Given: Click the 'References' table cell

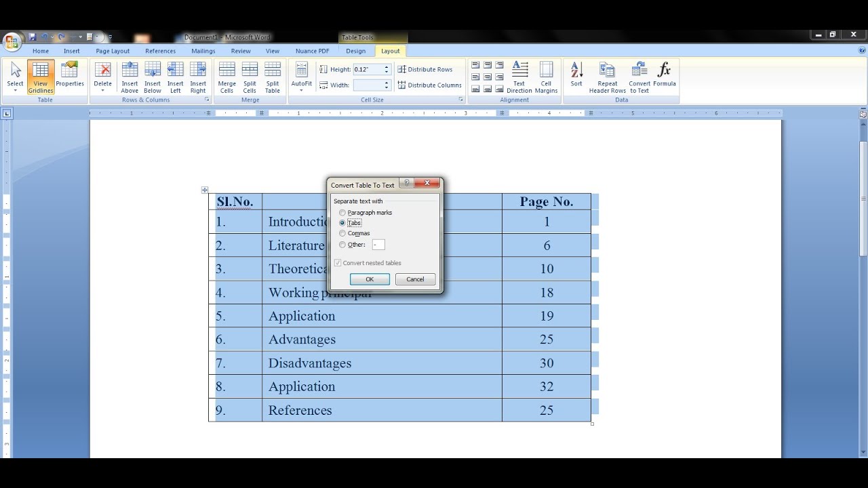Looking at the screenshot, I should (382, 410).
